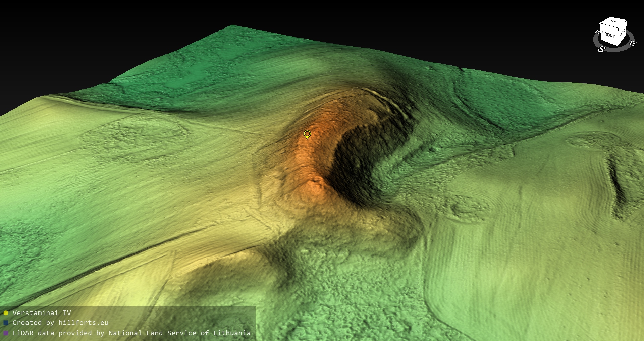This screenshot has height=341, width=644.
Task: Click the Verstaminai IV label
Action: [42, 313]
